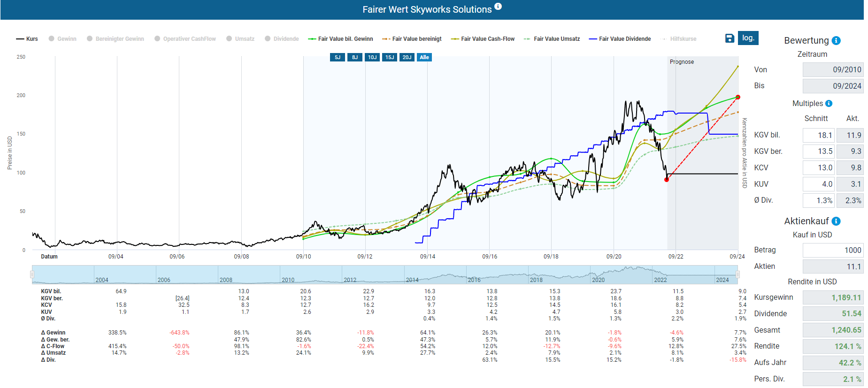Switch chart to log. scale

[x=748, y=38]
